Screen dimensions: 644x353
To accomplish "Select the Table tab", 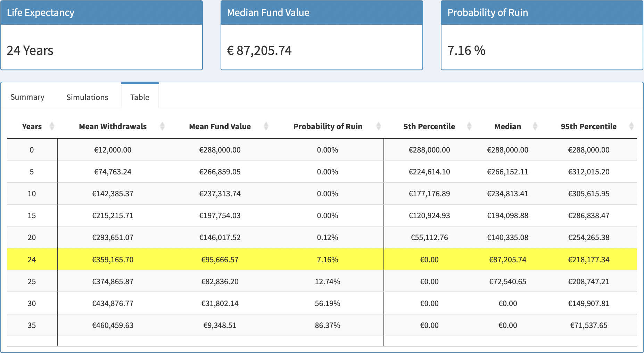I will click(140, 97).
